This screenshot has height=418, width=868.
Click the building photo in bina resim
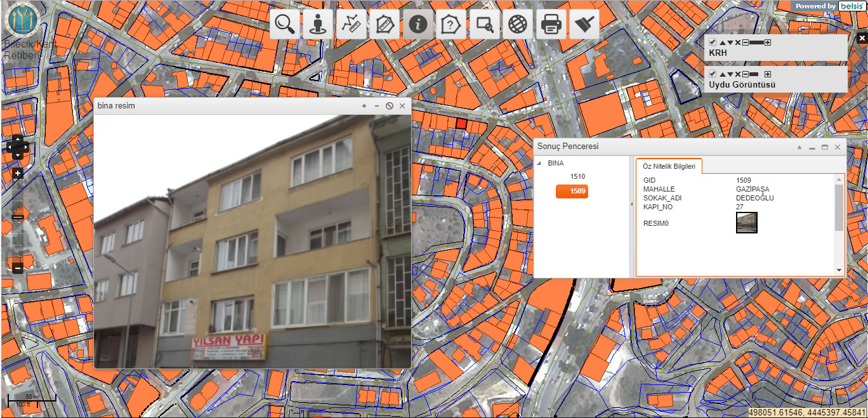pos(253,242)
